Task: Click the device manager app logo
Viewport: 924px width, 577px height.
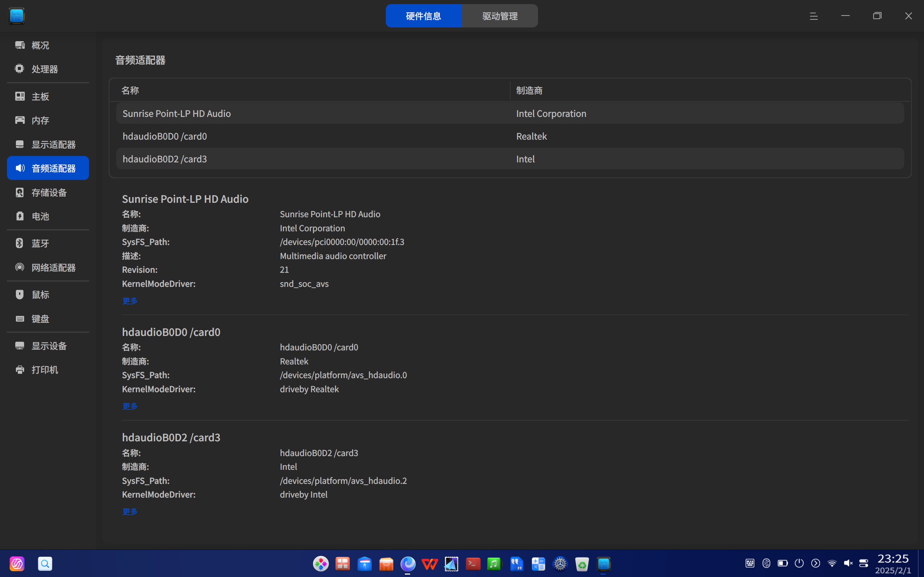Action: pos(17,16)
